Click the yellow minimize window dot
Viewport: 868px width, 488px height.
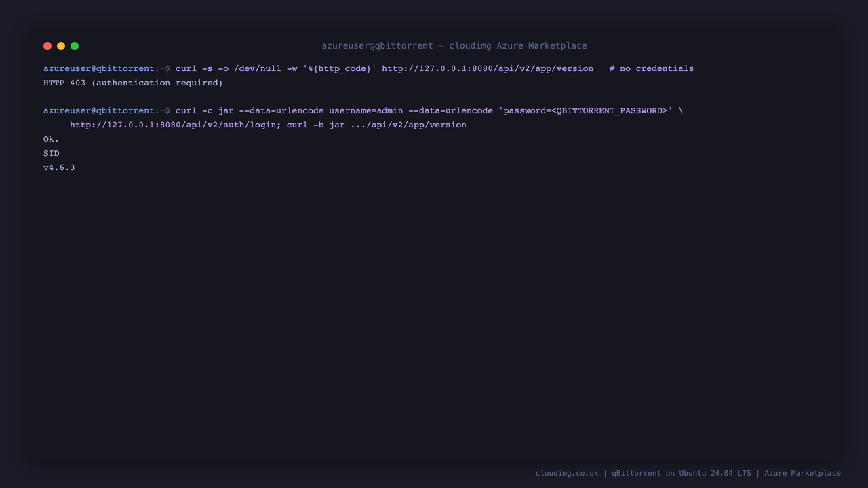pos(61,46)
